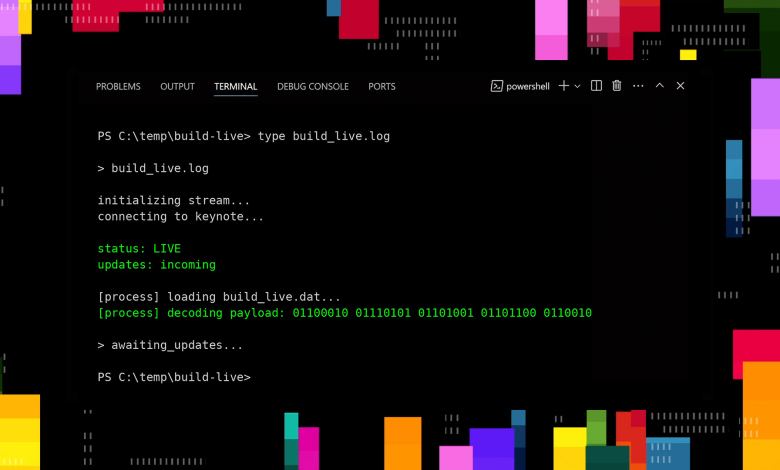Click the 'type build_live.log' command text
The image size is (780, 470).
pos(323,136)
